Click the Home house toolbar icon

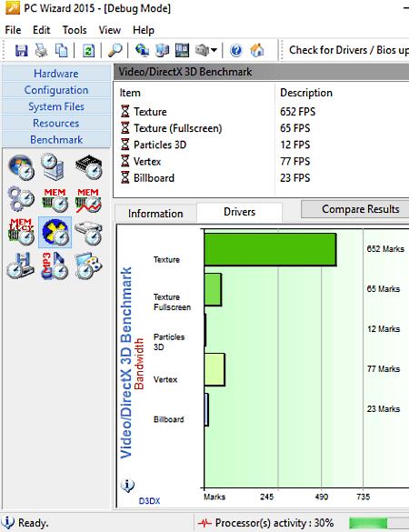257,51
